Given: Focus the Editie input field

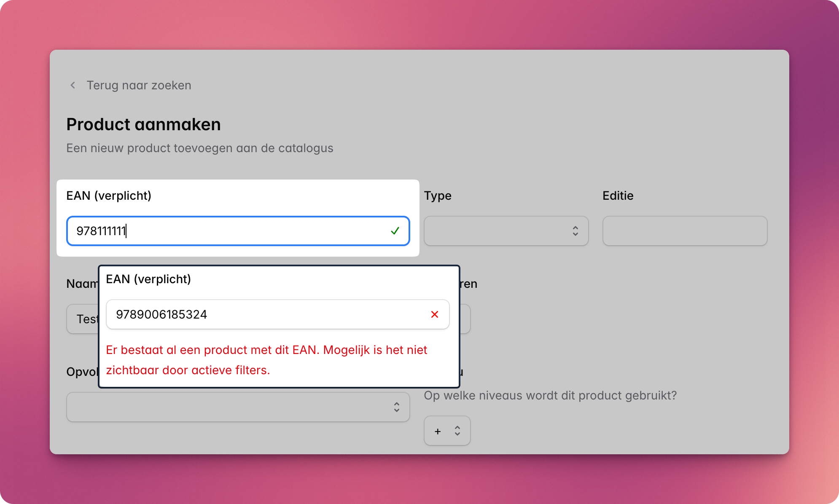Looking at the screenshot, I should pos(685,231).
